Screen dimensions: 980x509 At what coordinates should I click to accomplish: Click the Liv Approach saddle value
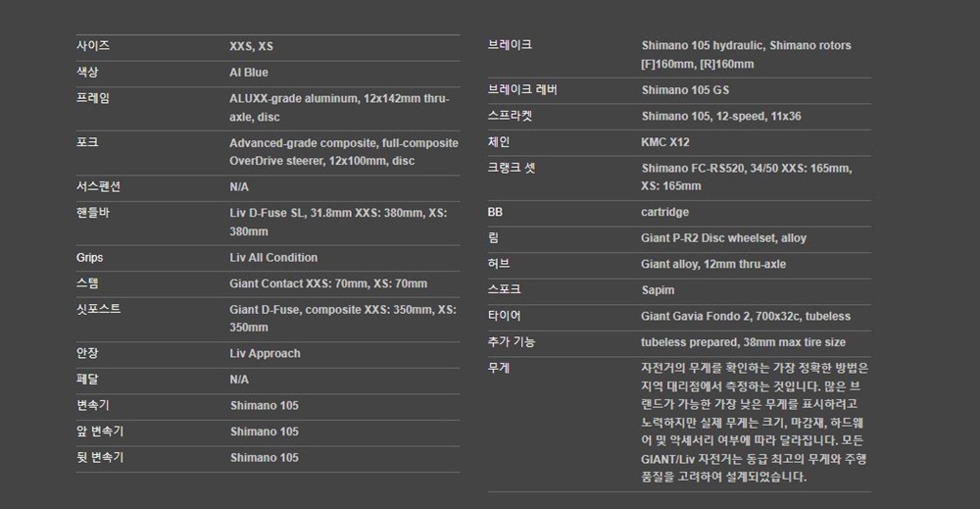tap(265, 354)
